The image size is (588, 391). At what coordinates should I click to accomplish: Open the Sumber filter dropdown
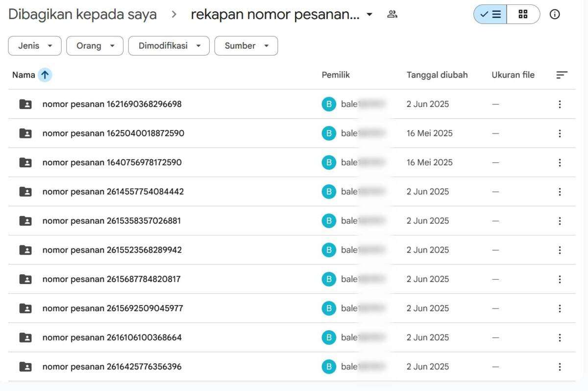click(246, 46)
